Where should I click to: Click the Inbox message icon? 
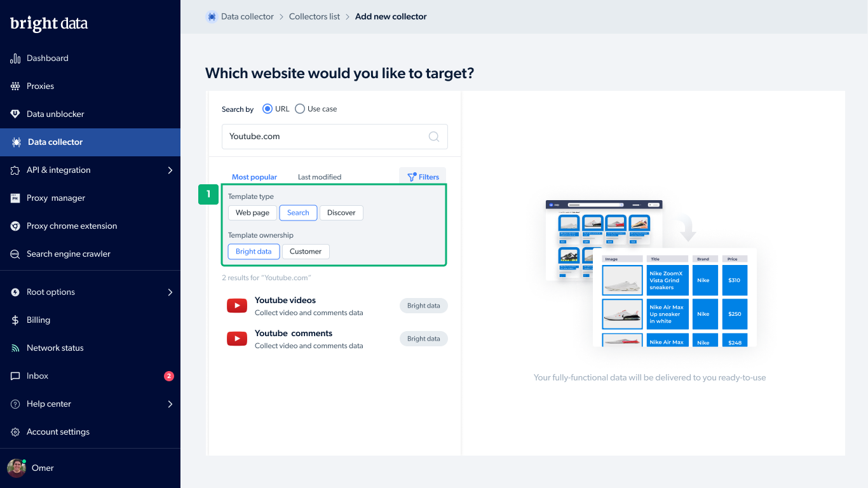(15, 376)
